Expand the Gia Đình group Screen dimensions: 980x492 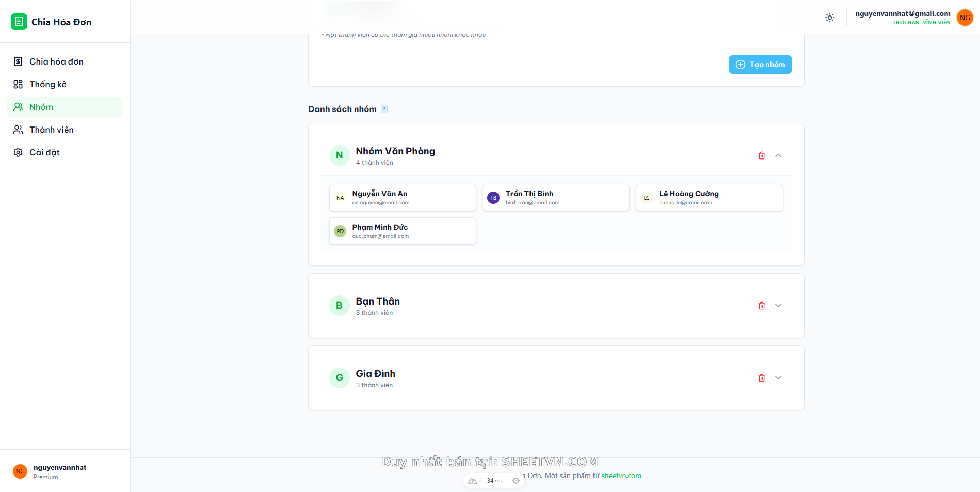click(778, 378)
